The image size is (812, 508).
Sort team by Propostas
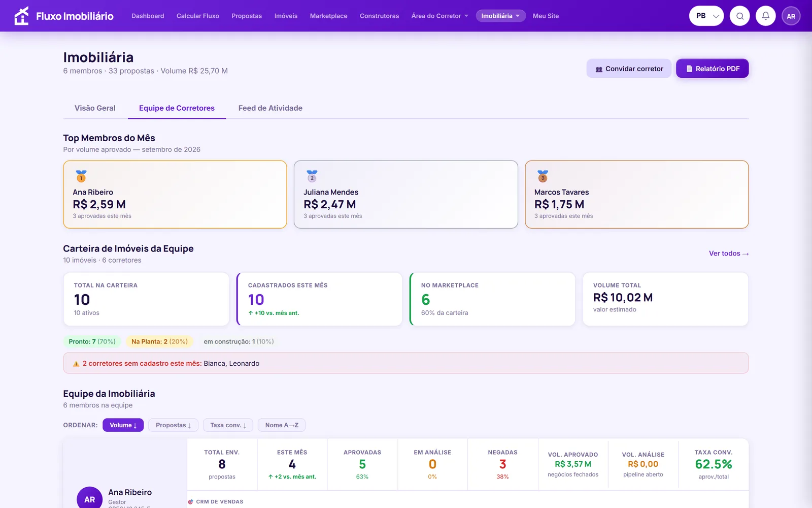point(173,425)
